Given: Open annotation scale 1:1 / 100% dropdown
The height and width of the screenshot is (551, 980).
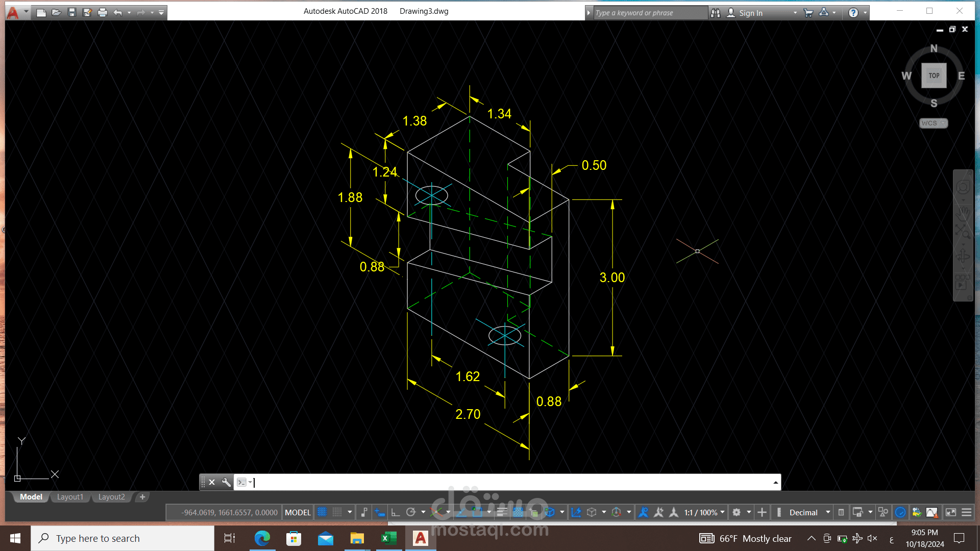Looking at the screenshot, I should pyautogui.click(x=704, y=512).
